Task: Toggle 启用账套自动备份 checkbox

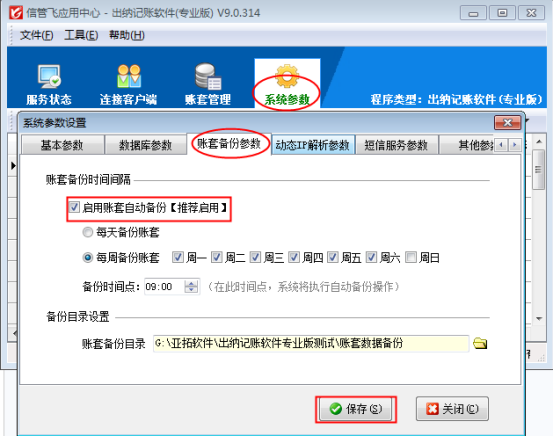Action: tap(74, 207)
